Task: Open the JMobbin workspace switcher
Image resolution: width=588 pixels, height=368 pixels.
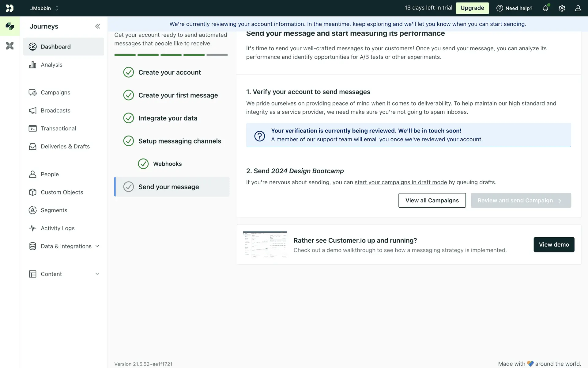Action: tap(44, 8)
